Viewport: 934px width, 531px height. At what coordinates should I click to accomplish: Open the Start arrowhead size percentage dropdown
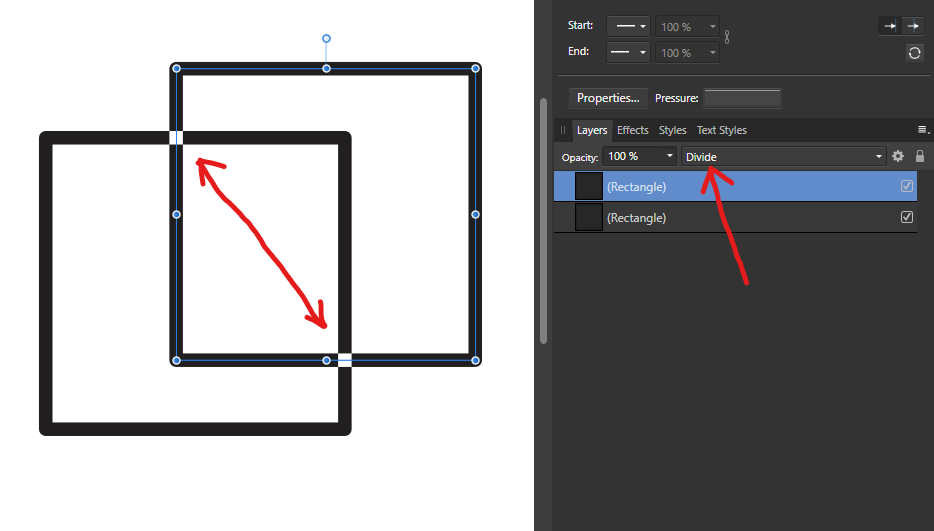click(x=687, y=27)
